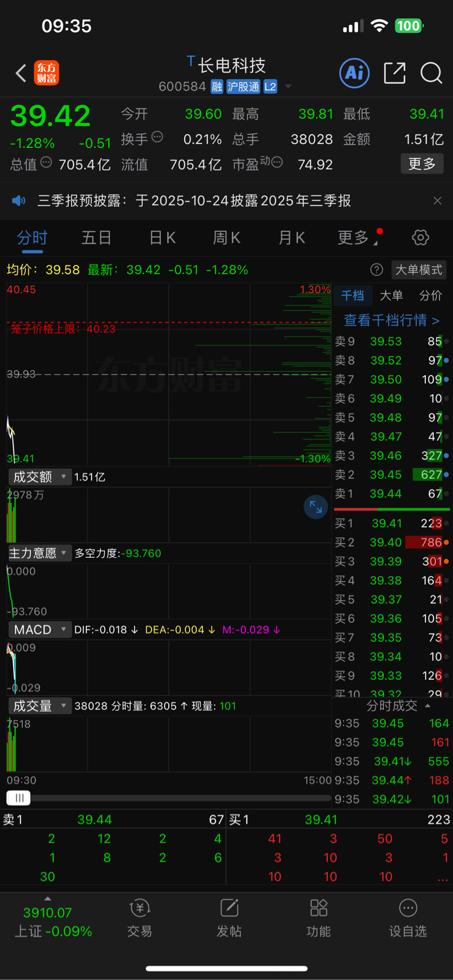Tap trade row with volume 188

tap(392, 780)
